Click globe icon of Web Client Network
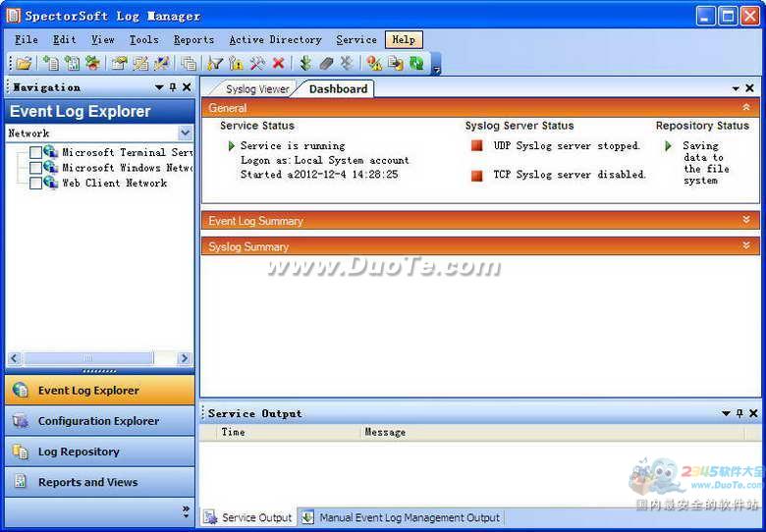 51,182
